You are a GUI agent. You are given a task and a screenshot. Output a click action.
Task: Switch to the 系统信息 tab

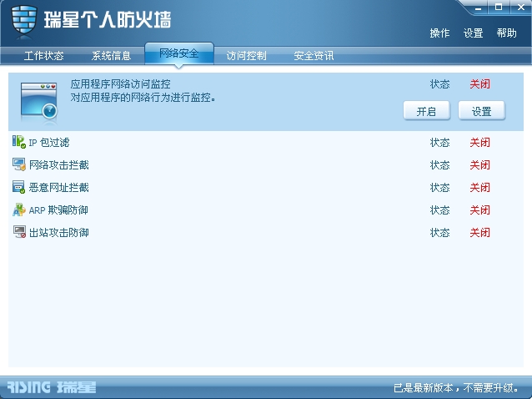[111, 56]
